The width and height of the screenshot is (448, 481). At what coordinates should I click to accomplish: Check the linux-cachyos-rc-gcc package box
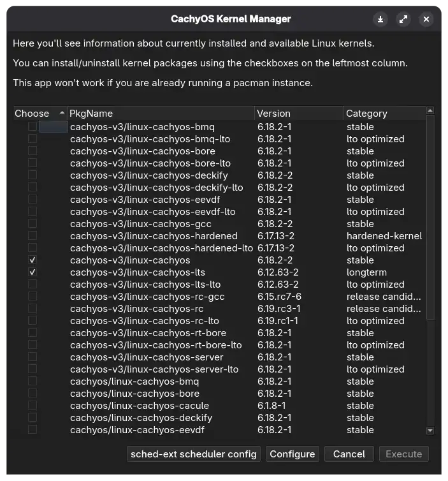[33, 297]
